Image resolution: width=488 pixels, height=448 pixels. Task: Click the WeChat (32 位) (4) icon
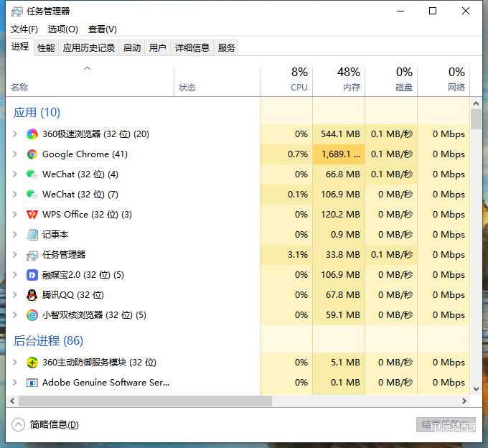[x=32, y=174]
